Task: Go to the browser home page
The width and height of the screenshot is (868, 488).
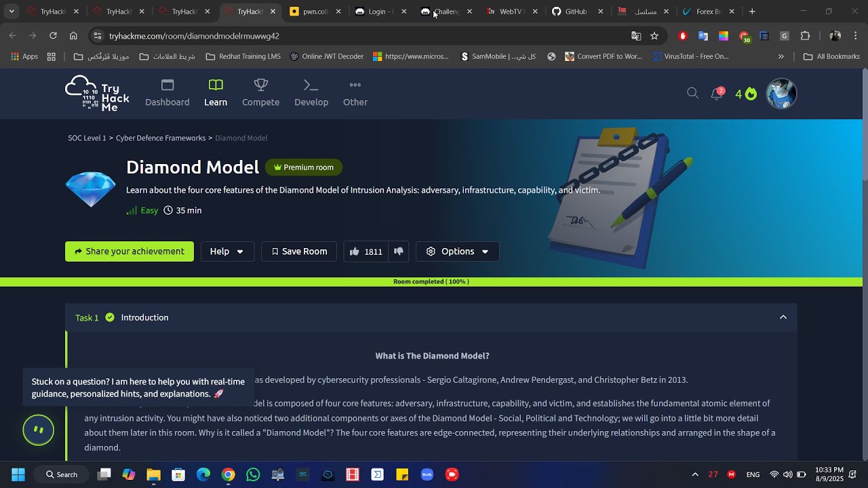Action: pyautogui.click(x=73, y=36)
